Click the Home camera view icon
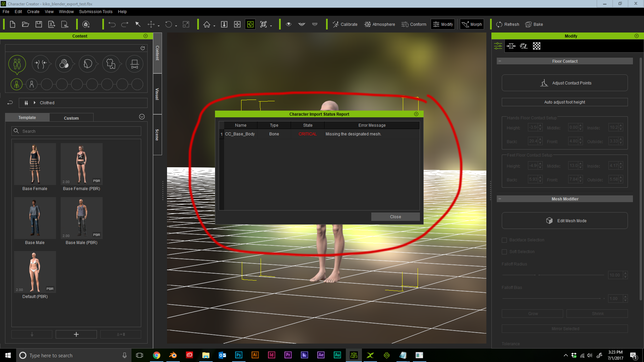Viewport: 644px width, 362px height. pos(207,24)
